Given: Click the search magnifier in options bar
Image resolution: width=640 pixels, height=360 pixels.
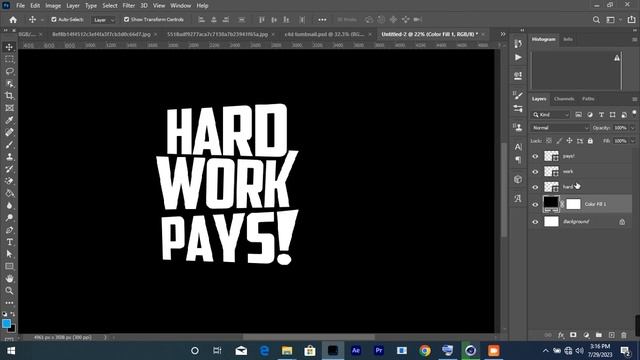Looking at the screenshot, I should [x=596, y=20].
